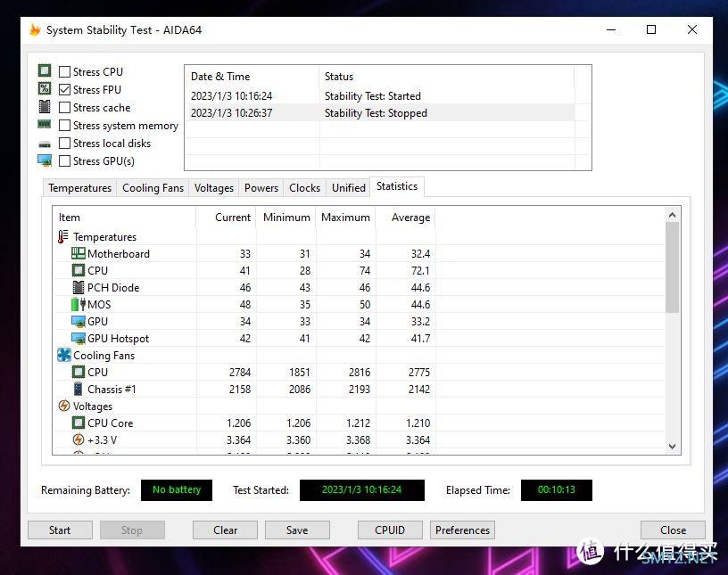Open the Unified tab
The width and height of the screenshot is (728, 575).
click(x=349, y=188)
